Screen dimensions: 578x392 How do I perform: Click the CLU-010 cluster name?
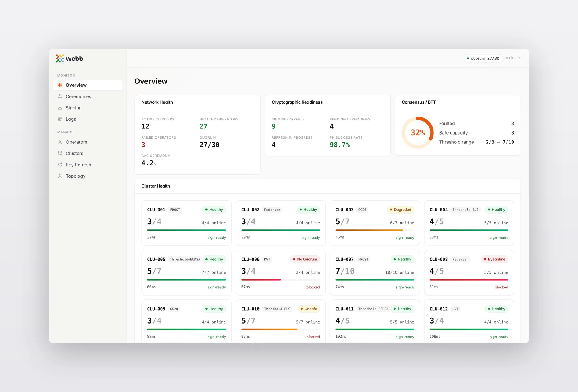coord(250,309)
